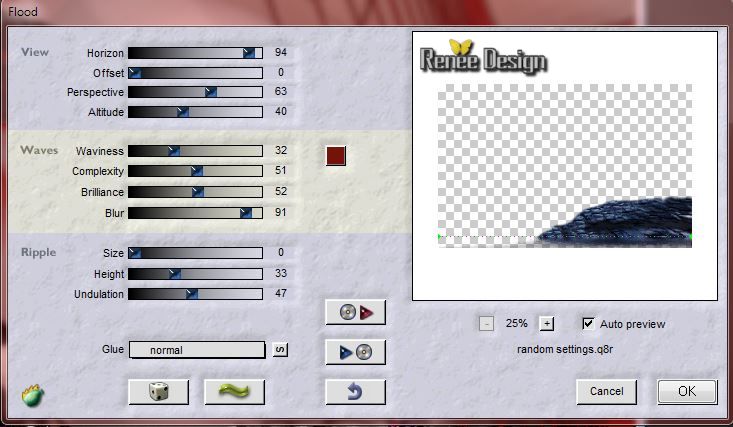
Task: Click the Undulation slider
Action: (x=195, y=294)
